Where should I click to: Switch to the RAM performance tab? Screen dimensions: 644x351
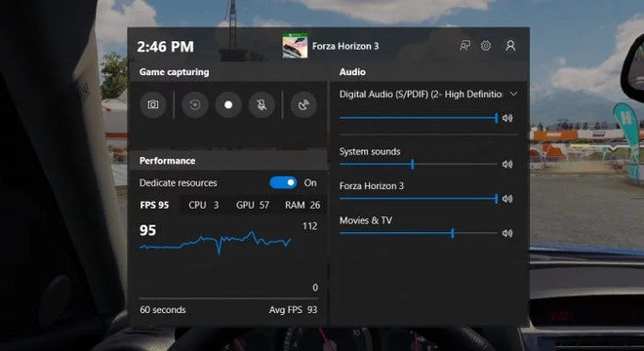click(x=302, y=205)
